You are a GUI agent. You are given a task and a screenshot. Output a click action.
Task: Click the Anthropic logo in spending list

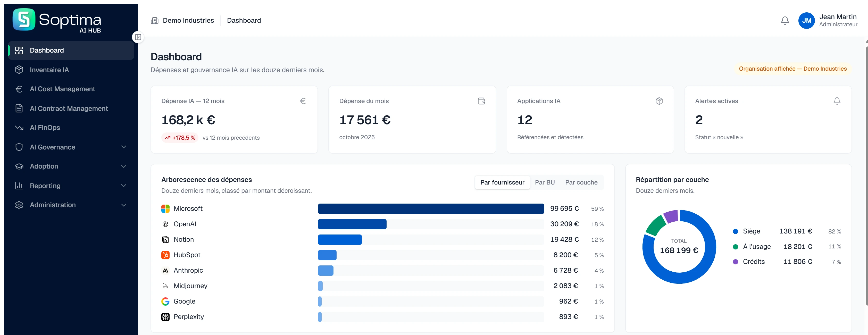point(165,271)
